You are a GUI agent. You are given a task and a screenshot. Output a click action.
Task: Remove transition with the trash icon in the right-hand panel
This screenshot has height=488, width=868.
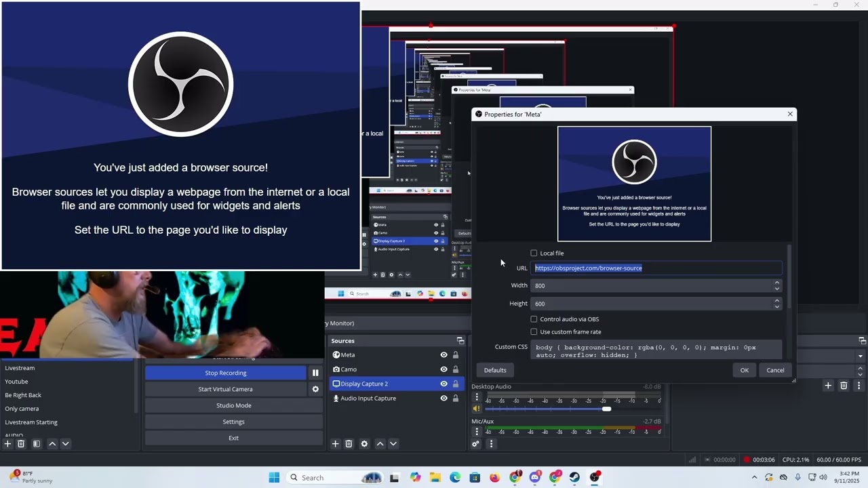(844, 386)
